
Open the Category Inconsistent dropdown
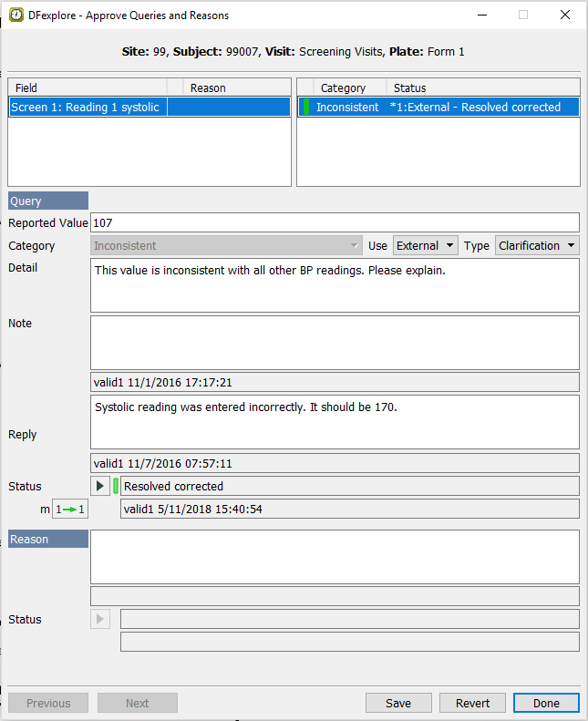click(x=227, y=246)
